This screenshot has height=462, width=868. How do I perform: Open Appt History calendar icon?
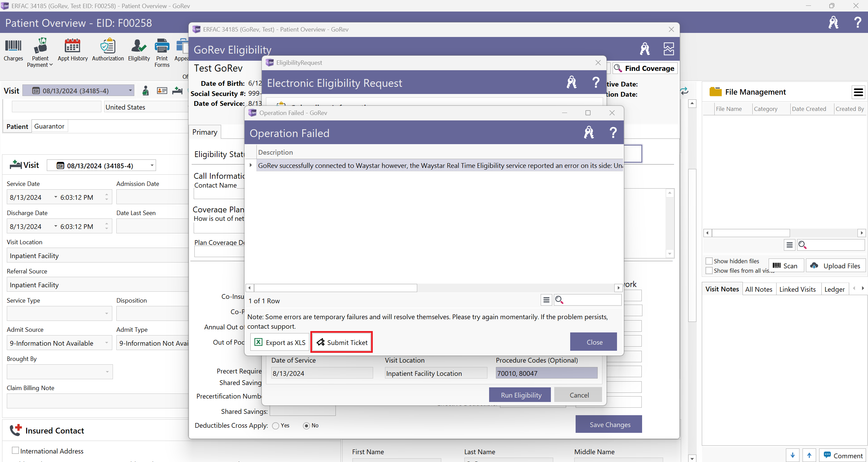tap(73, 50)
